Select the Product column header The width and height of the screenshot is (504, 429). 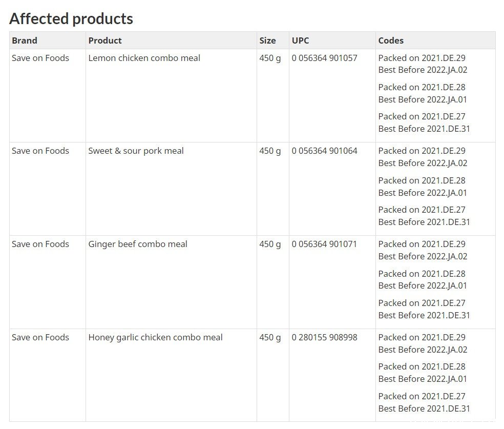tap(105, 40)
